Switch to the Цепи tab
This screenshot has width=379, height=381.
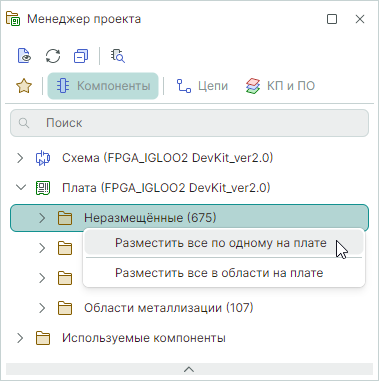coord(202,86)
